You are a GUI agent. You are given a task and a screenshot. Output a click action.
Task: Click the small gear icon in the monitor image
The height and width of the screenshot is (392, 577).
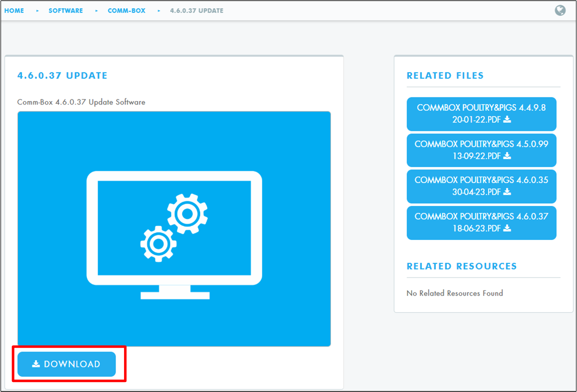(x=158, y=244)
